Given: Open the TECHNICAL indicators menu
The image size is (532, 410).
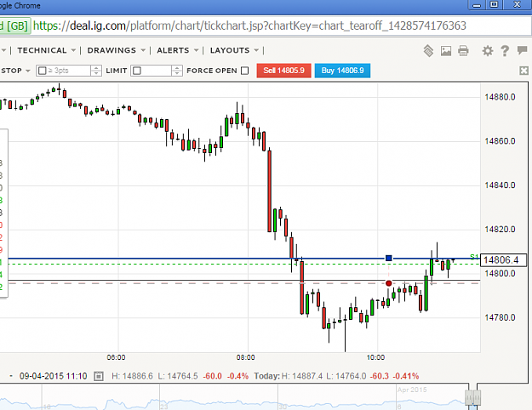Looking at the screenshot, I should [47, 50].
